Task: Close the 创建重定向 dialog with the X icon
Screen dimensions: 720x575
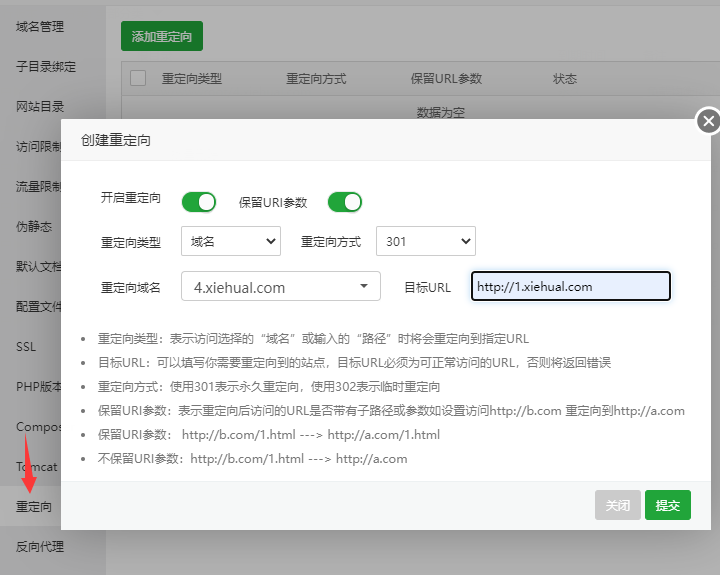Action: (709, 121)
